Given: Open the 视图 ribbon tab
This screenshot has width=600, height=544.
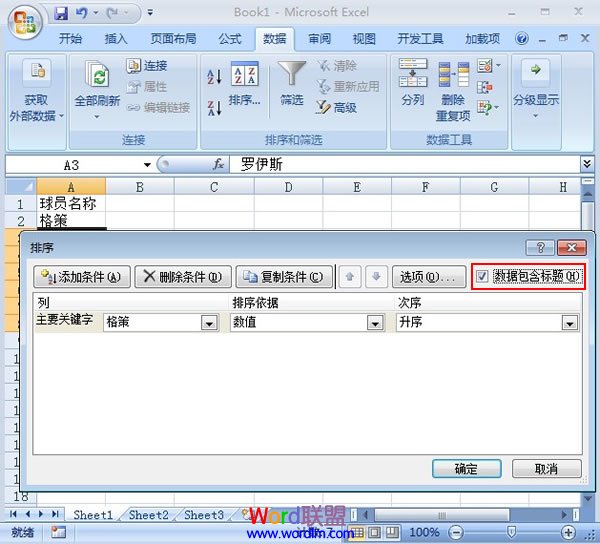Looking at the screenshot, I should click(x=364, y=39).
